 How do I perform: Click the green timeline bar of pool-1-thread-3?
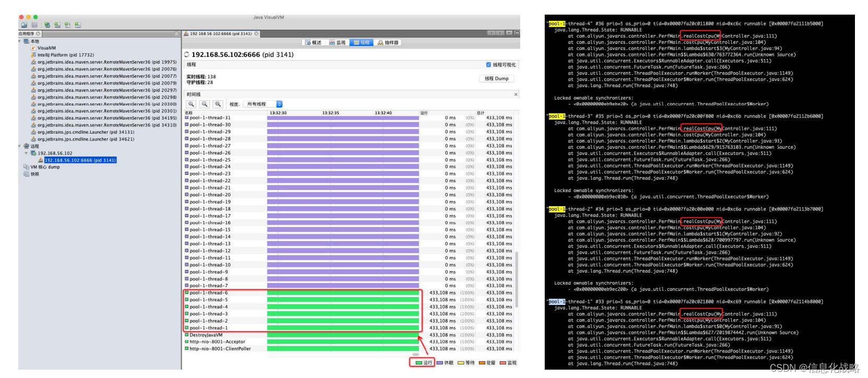click(343, 314)
